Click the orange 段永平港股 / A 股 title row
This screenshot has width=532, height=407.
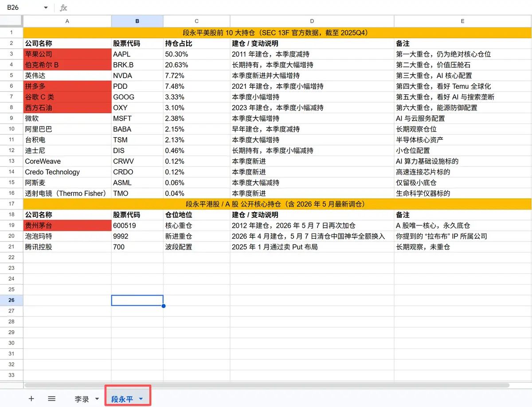click(277, 204)
